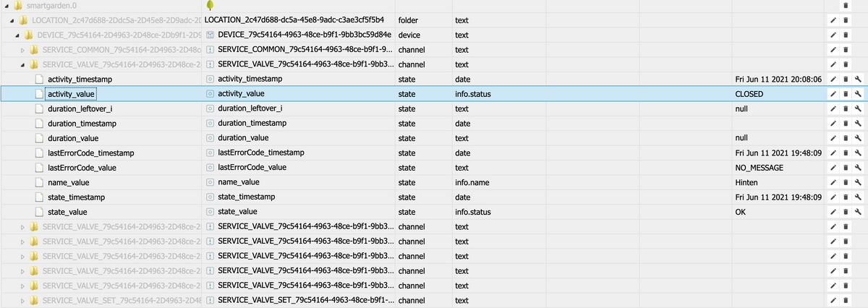
Task: Edit the duration_value state
Action: pos(833,138)
